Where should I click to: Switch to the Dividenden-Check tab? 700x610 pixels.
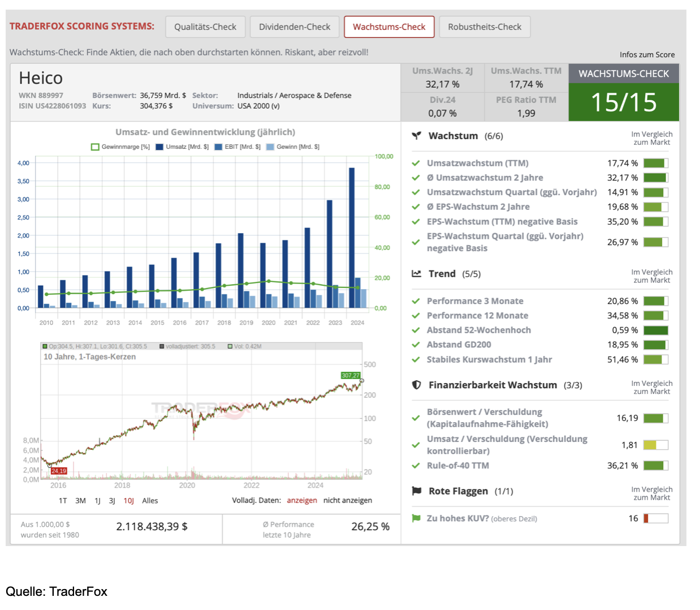click(x=295, y=27)
